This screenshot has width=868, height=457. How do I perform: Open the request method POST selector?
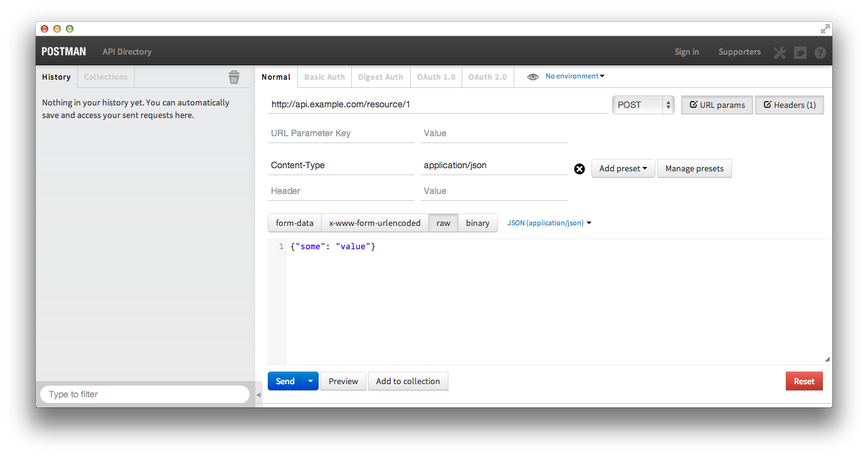tap(643, 104)
